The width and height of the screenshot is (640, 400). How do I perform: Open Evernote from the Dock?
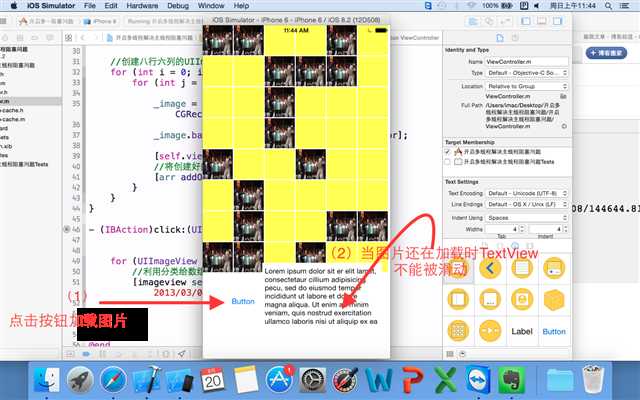(511, 380)
